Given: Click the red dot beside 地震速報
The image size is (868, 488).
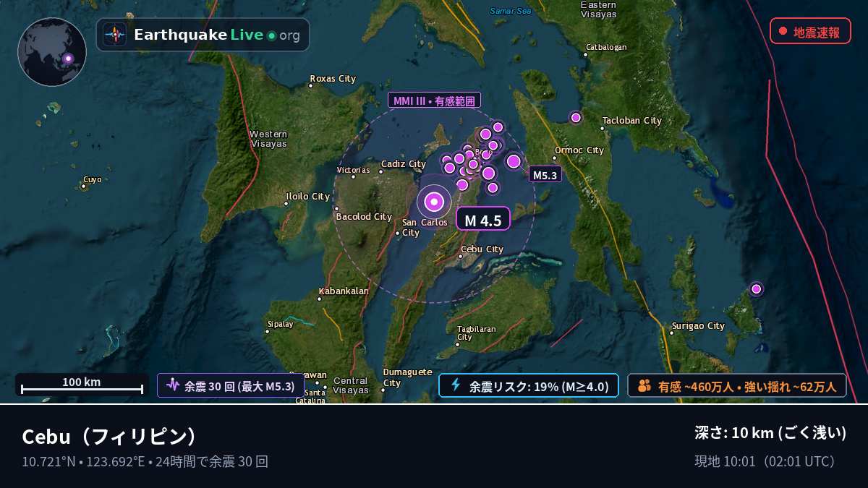Looking at the screenshot, I should (783, 31).
